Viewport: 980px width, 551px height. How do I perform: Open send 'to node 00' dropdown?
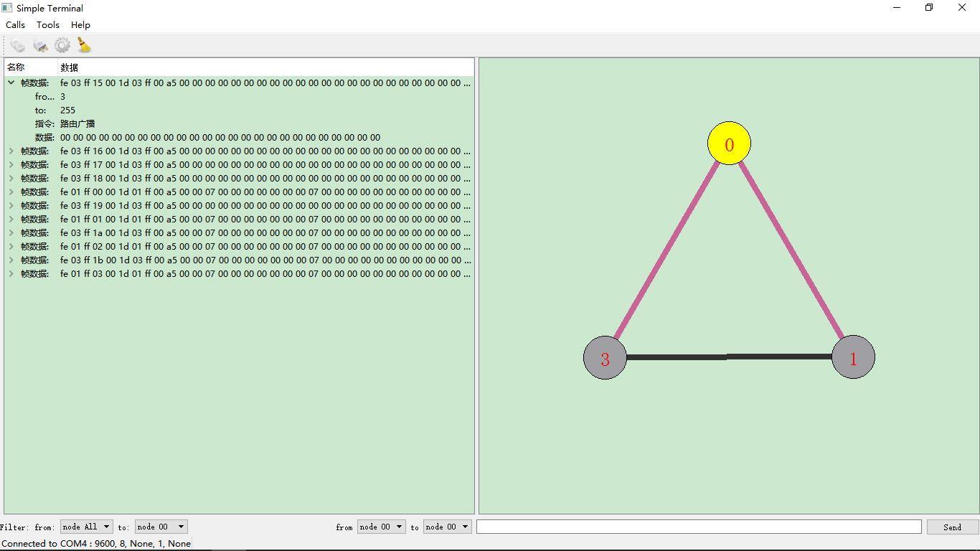click(447, 527)
